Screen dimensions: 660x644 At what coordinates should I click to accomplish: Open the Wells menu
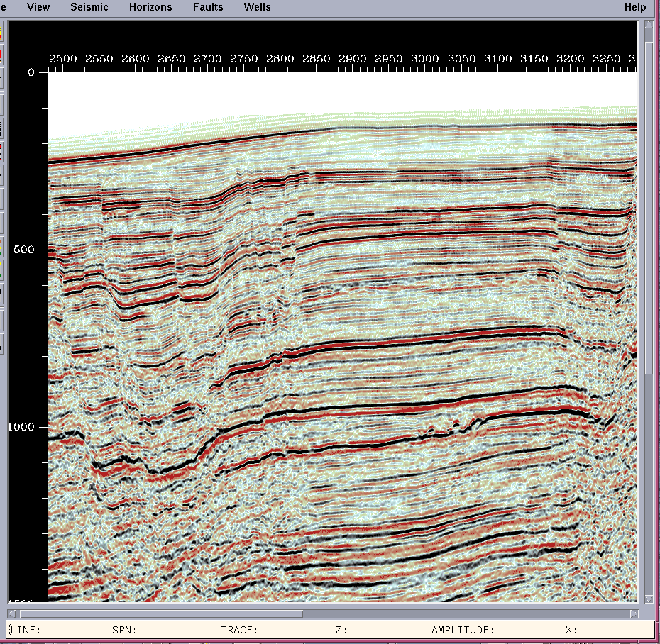tap(257, 7)
